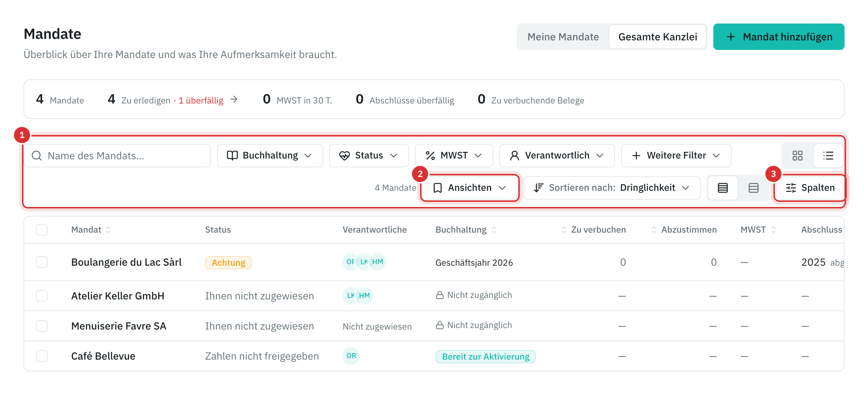This screenshot has height=411, width=868.
Task: Select compact row density icon
Action: 722,188
